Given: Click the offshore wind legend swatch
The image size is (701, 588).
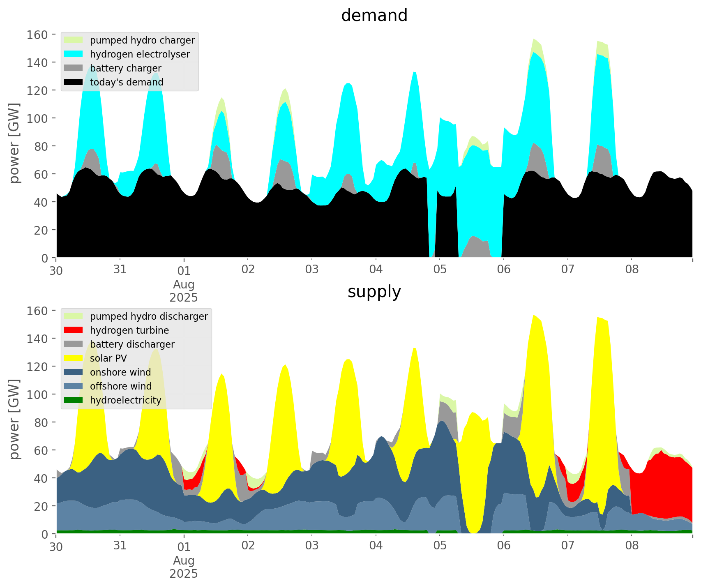Looking at the screenshot, I should coord(74,386).
